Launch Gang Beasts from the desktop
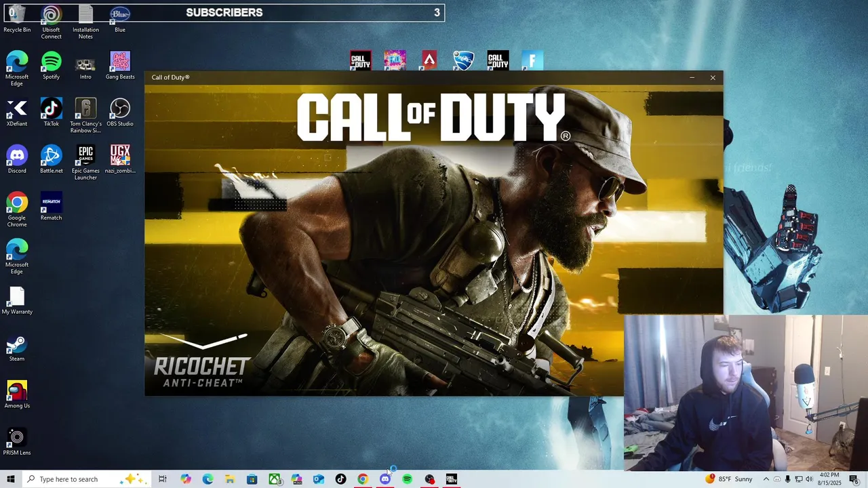The image size is (868, 488). click(x=120, y=66)
